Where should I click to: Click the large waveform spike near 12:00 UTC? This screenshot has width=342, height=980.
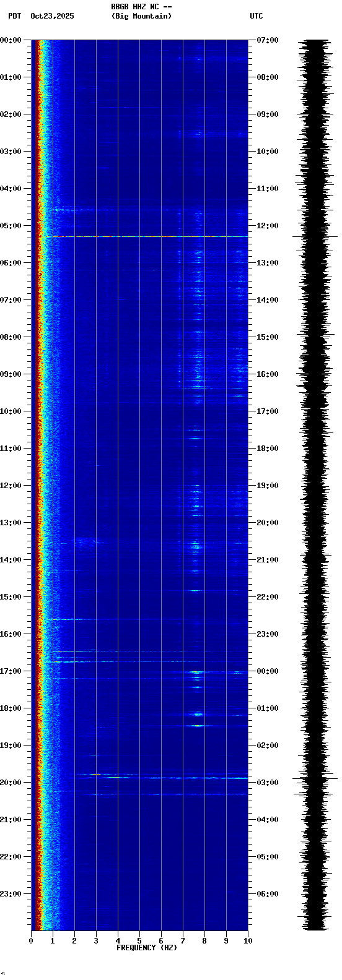click(x=315, y=236)
